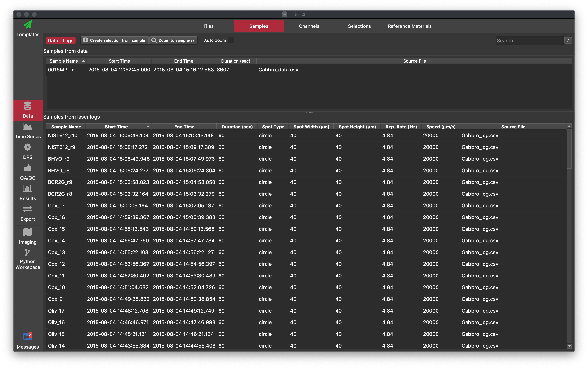Click the regex toggle icon beside Search
Viewport: 588px width, 368px height.
pyautogui.click(x=568, y=40)
